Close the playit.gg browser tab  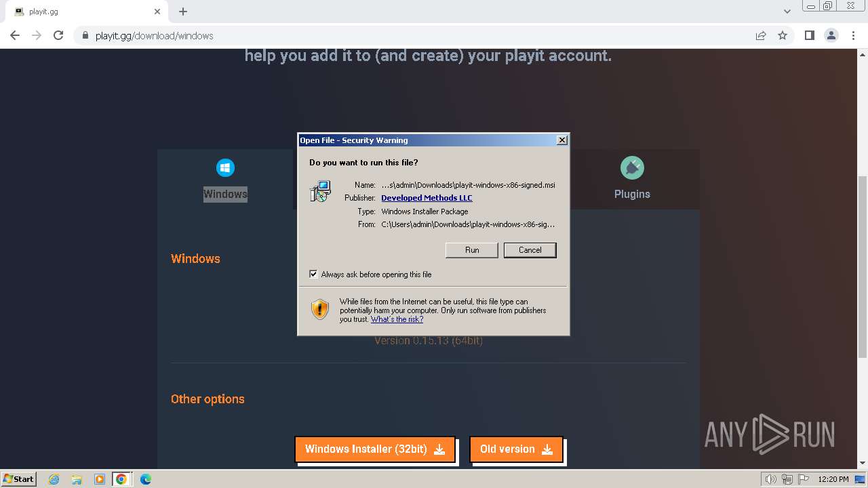[157, 12]
